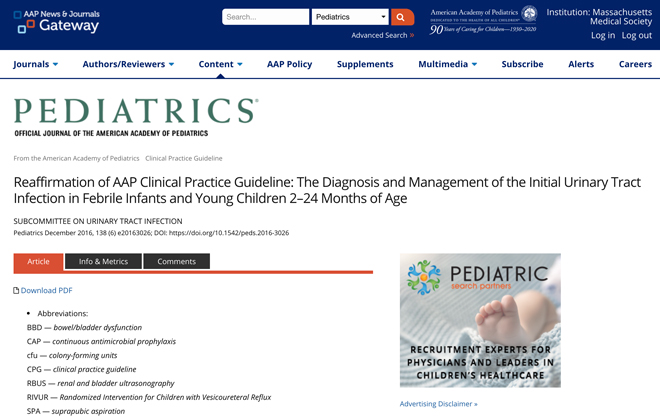Open the Pediatrics search scope dropdown
The width and height of the screenshot is (660, 418).
(350, 17)
